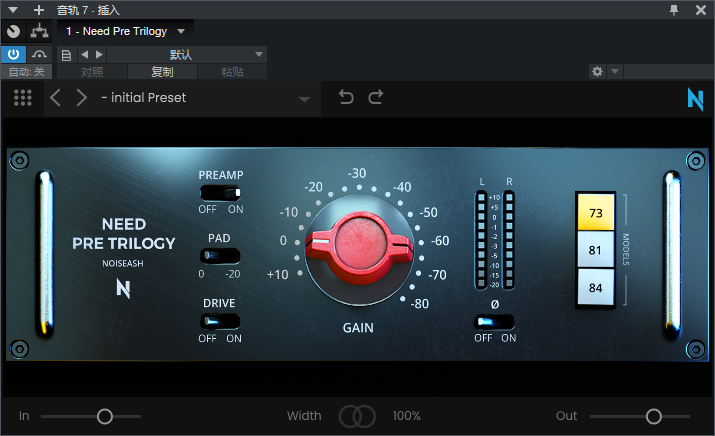Add a new insert with plus icon
This screenshot has width=715, height=436.
coord(39,10)
